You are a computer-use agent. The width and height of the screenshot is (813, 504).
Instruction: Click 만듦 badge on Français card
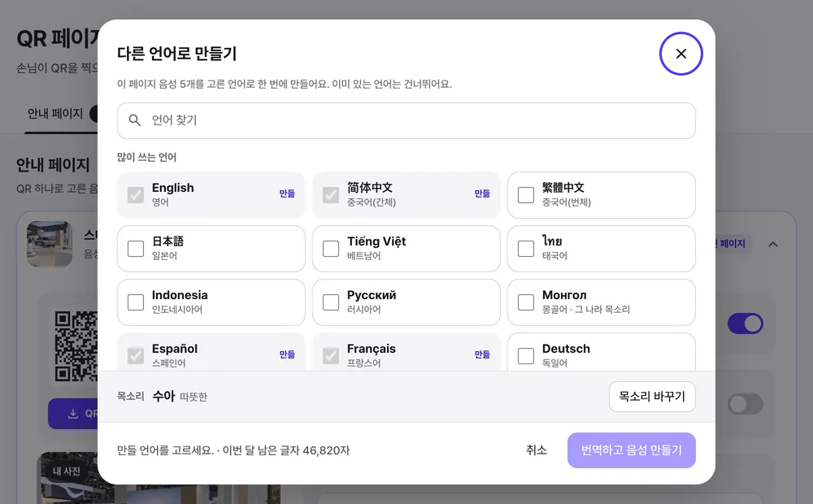482,354
